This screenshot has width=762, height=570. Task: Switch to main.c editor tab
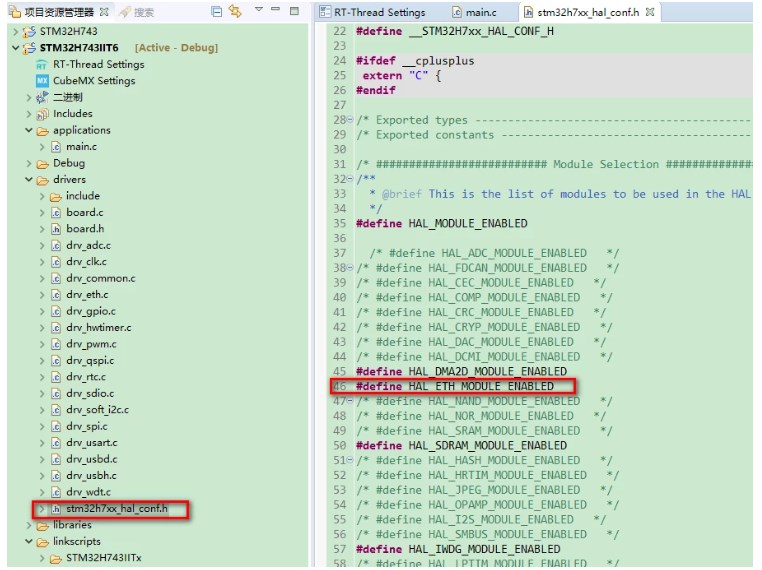pos(474,12)
